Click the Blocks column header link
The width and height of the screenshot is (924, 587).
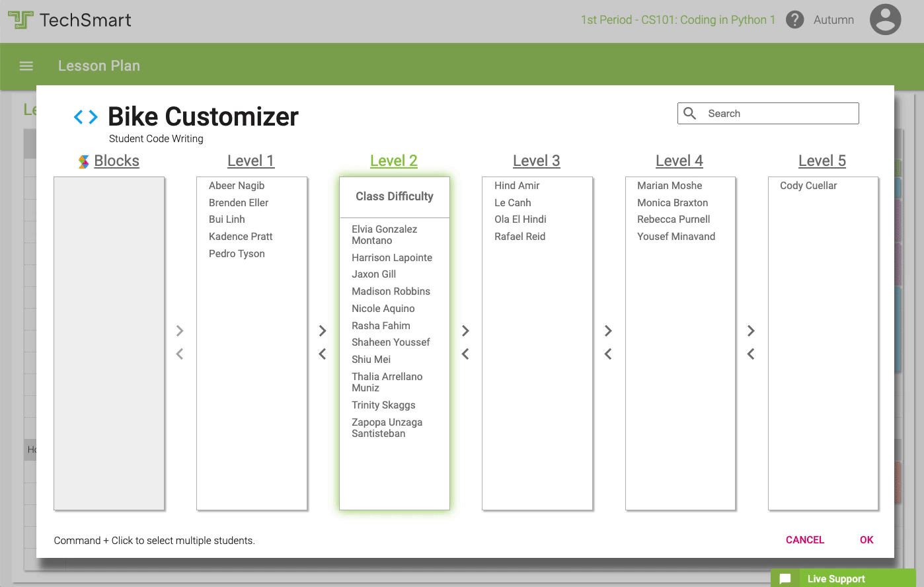coord(116,161)
